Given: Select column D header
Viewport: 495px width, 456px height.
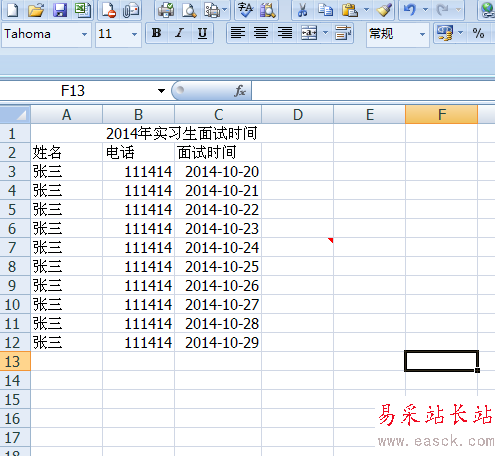Looking at the screenshot, I should (x=297, y=115).
